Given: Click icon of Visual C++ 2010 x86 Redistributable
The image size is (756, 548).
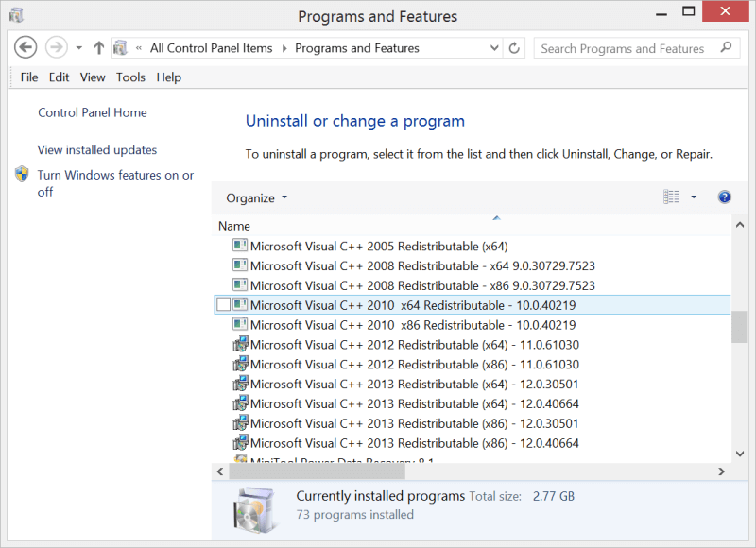Looking at the screenshot, I should pyautogui.click(x=240, y=324).
